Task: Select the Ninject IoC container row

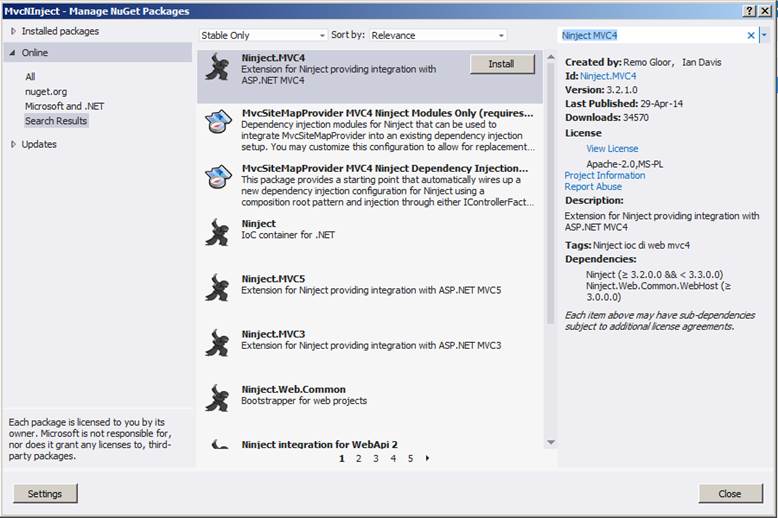Action: tap(370, 241)
